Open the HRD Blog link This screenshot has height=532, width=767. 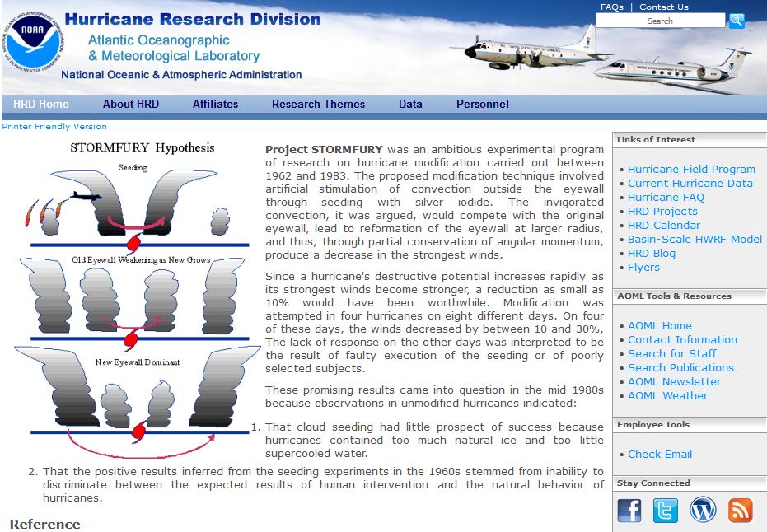coord(652,254)
